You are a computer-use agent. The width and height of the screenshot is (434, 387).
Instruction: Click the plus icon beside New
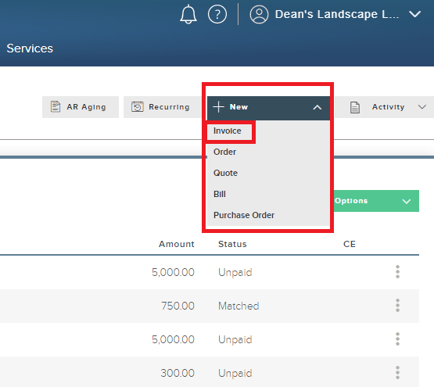[x=218, y=107]
